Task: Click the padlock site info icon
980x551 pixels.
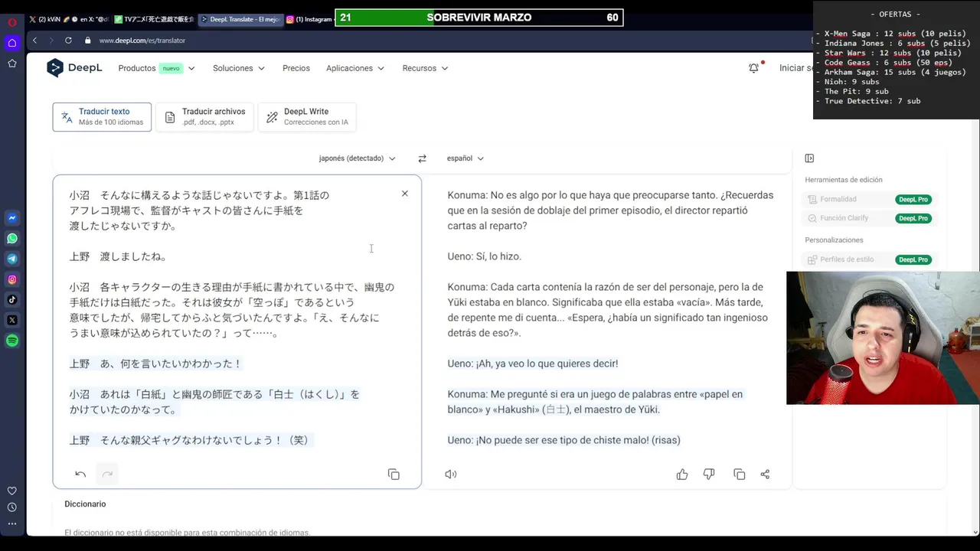Action: point(88,40)
